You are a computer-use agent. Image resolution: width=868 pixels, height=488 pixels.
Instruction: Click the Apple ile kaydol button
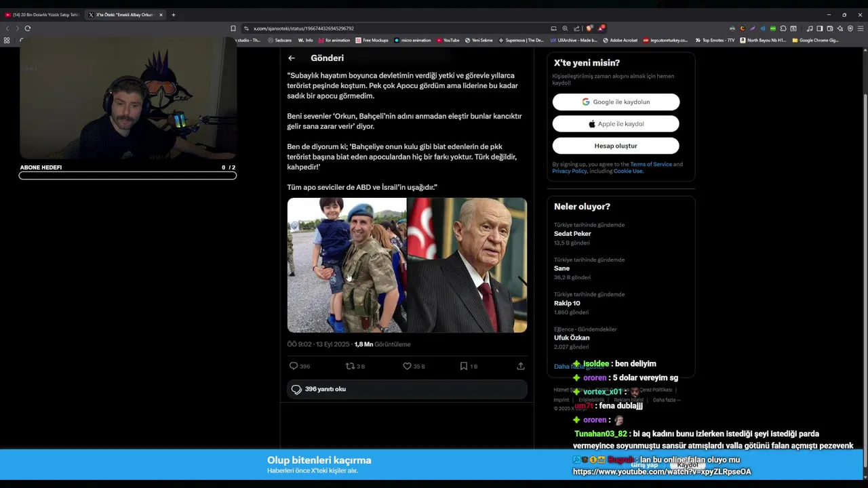coord(616,124)
